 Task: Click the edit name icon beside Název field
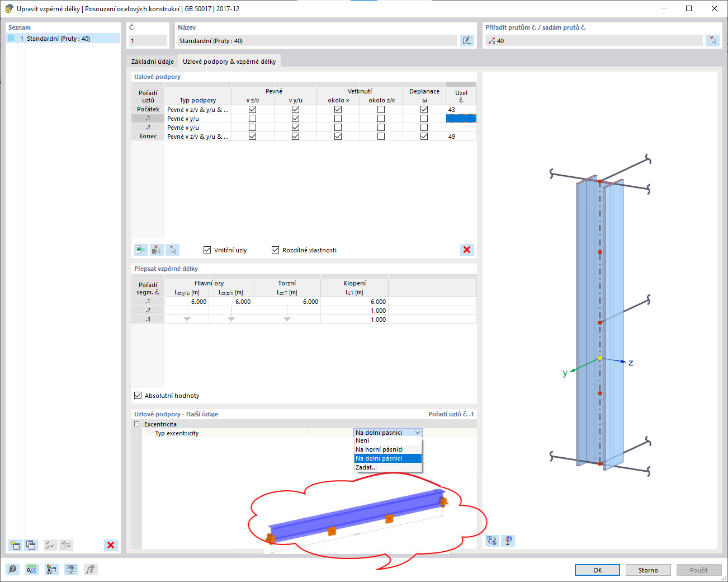coord(467,40)
